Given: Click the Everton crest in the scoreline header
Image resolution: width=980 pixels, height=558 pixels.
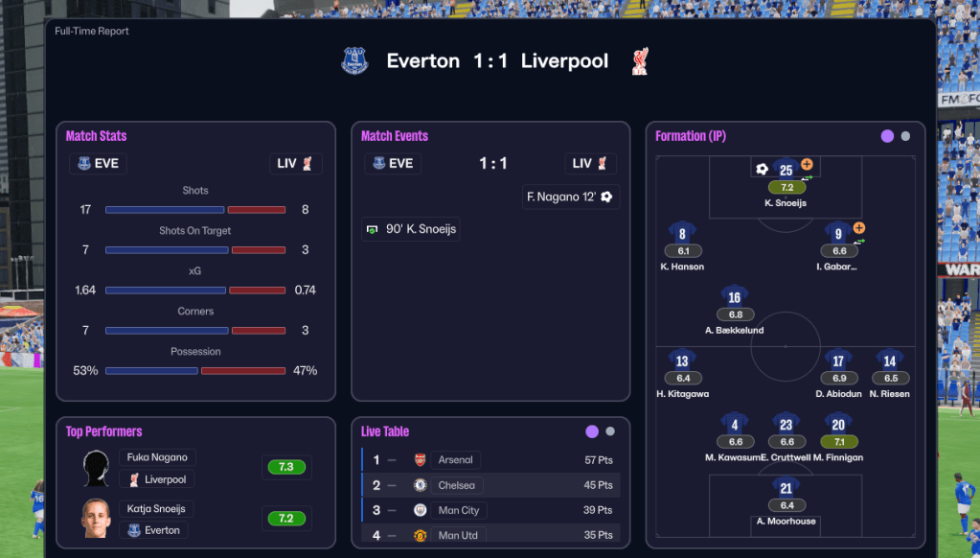Looking at the screenshot, I should point(354,61).
